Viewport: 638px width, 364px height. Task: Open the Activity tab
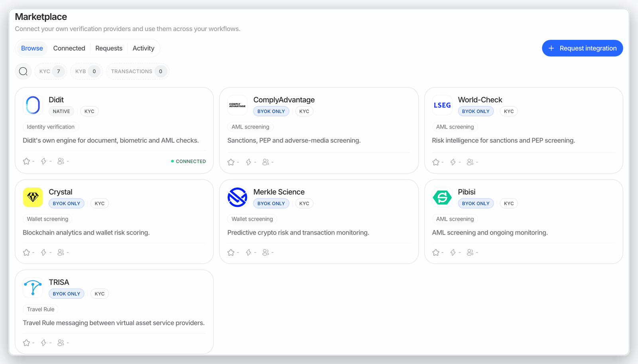click(144, 48)
